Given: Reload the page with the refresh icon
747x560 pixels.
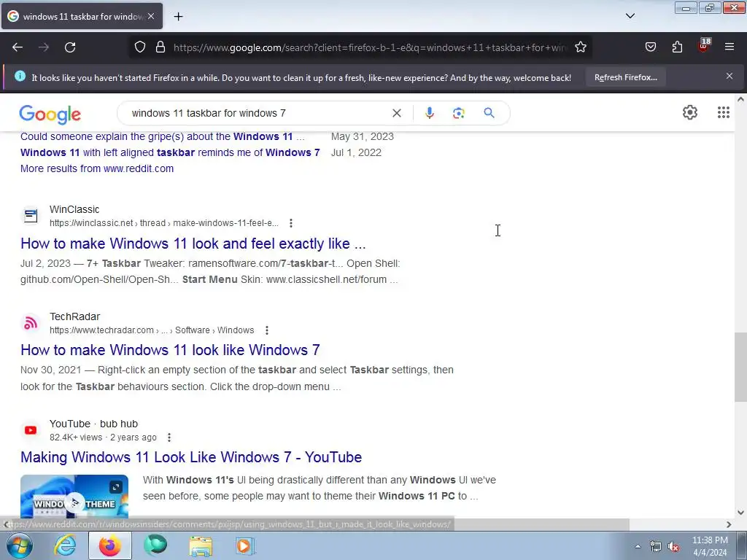Looking at the screenshot, I should tap(70, 47).
